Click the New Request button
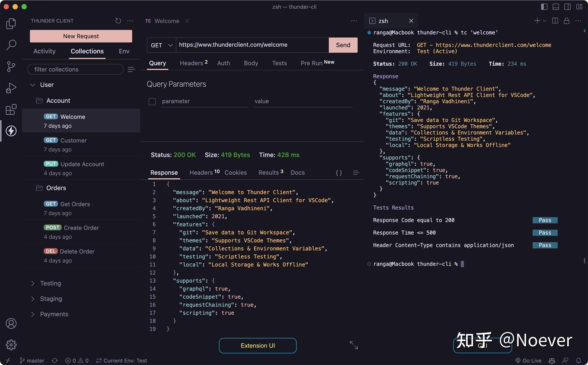The width and height of the screenshot is (588, 365). 81,36
